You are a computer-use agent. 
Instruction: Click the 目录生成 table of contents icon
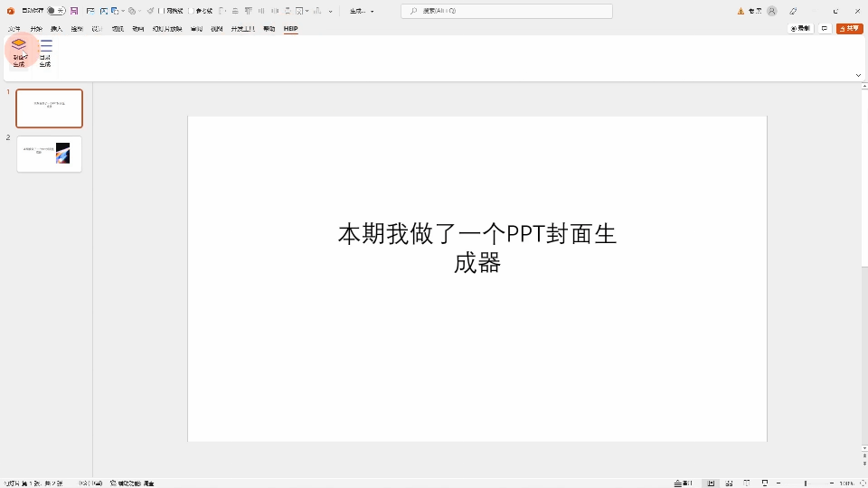pos(45,52)
